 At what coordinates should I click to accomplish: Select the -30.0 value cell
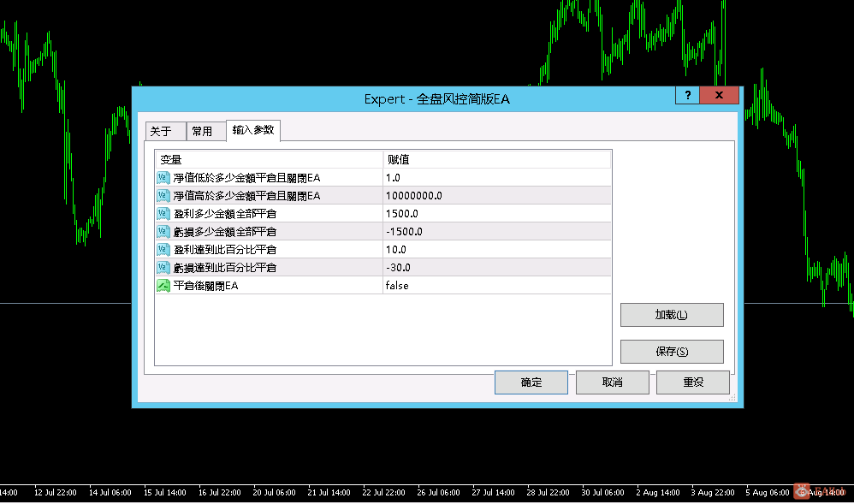pos(496,268)
